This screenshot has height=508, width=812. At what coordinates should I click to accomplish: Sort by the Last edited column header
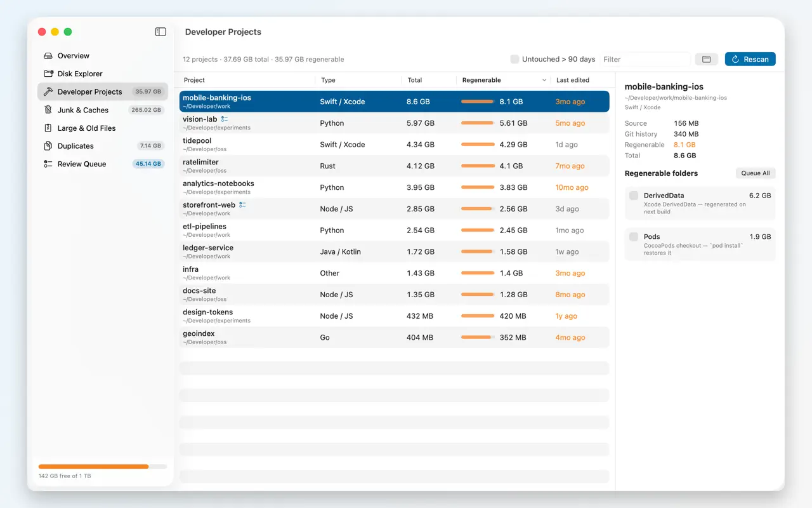click(x=580, y=80)
